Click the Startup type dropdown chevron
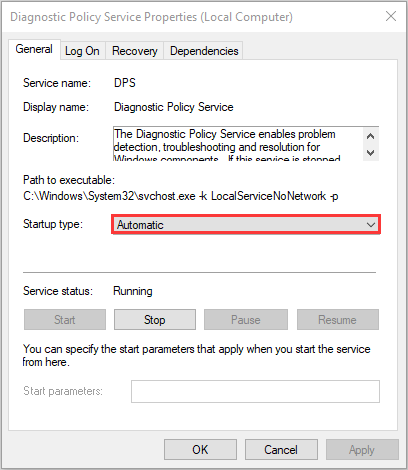408x470 pixels. pos(371,225)
